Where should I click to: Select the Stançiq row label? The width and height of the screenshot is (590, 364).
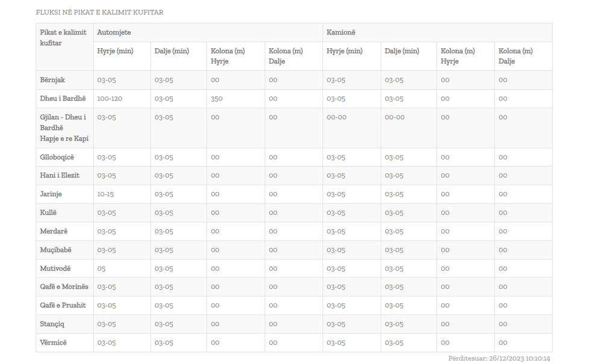[x=52, y=324]
